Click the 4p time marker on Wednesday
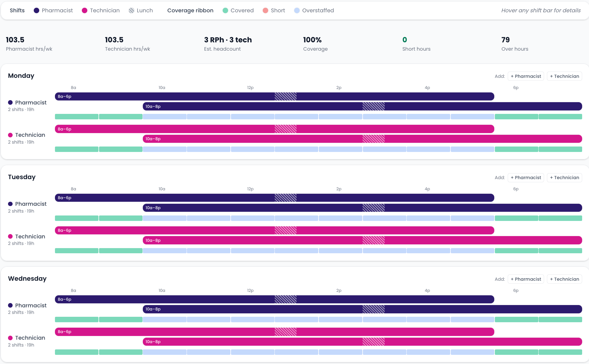The width and height of the screenshot is (589, 364). 427,290
